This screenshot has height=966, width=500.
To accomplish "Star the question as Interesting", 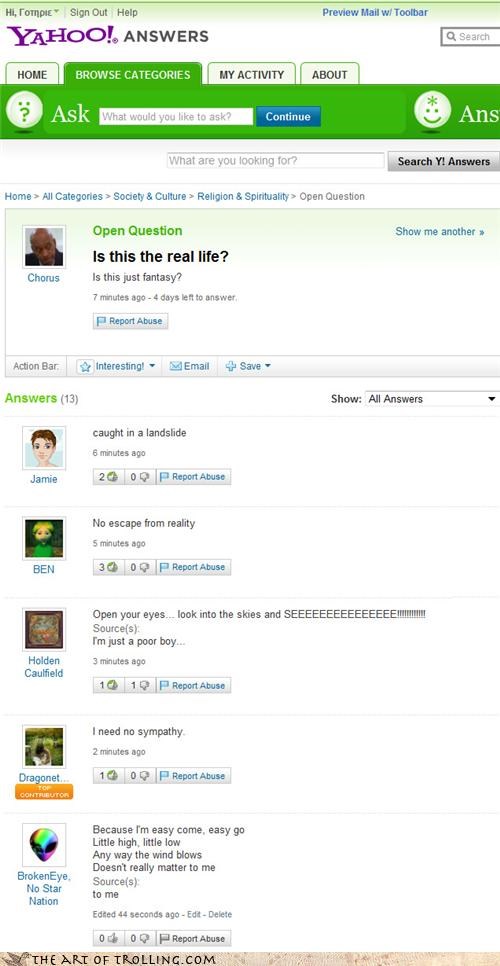I will point(86,367).
